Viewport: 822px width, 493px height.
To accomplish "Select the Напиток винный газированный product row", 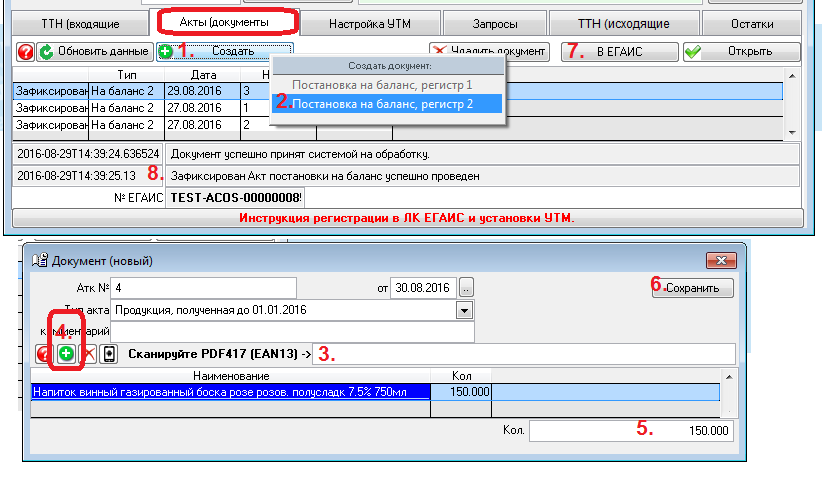I will (x=230, y=393).
